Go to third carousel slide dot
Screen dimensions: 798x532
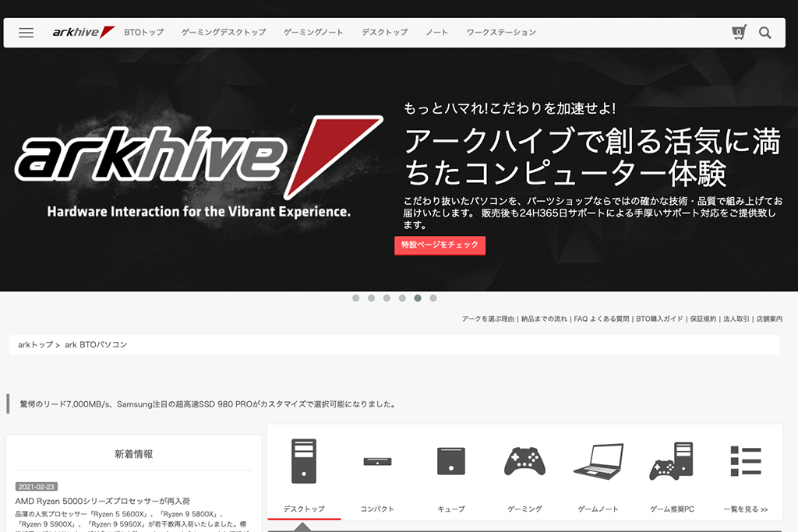pos(387,298)
